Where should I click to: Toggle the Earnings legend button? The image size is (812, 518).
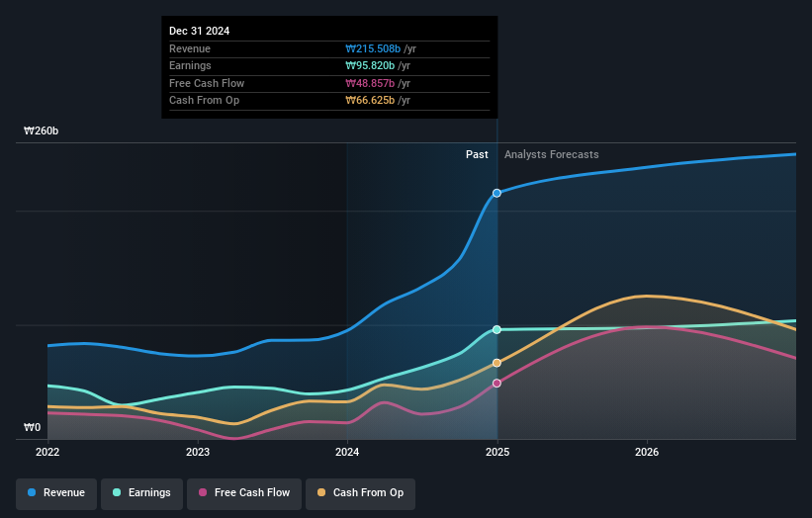click(x=141, y=493)
